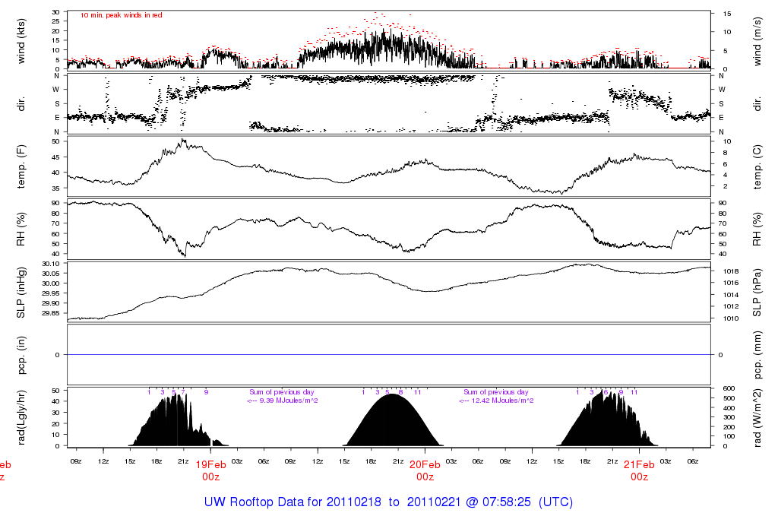Click the "pcp. (mm)" axis label
778x532 pixels.
coord(757,355)
